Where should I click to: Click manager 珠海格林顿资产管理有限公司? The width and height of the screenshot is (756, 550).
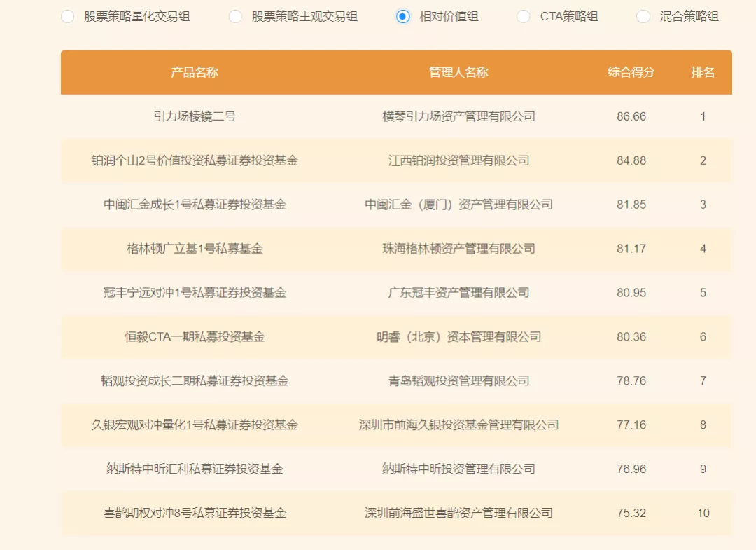tap(458, 249)
